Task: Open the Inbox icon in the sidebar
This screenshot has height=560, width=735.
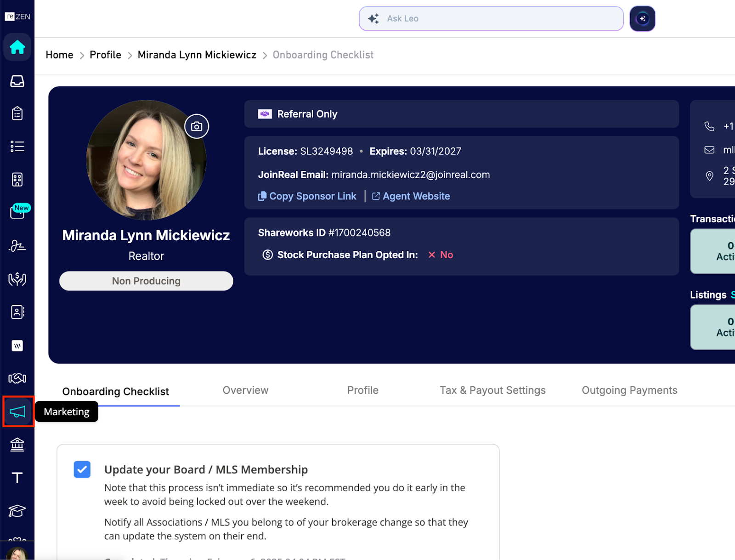Action: coord(17,81)
